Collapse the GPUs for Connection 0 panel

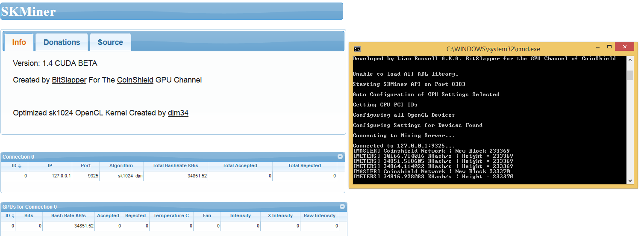pos(342,206)
